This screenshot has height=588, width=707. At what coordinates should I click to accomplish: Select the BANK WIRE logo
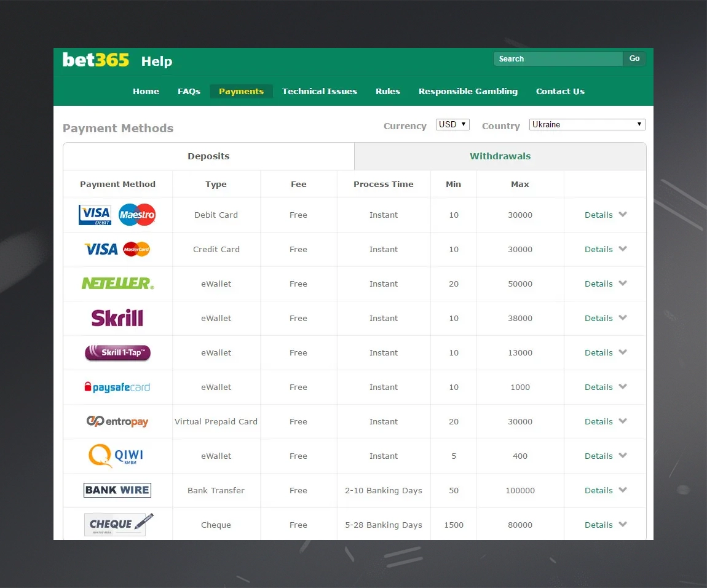(117, 490)
